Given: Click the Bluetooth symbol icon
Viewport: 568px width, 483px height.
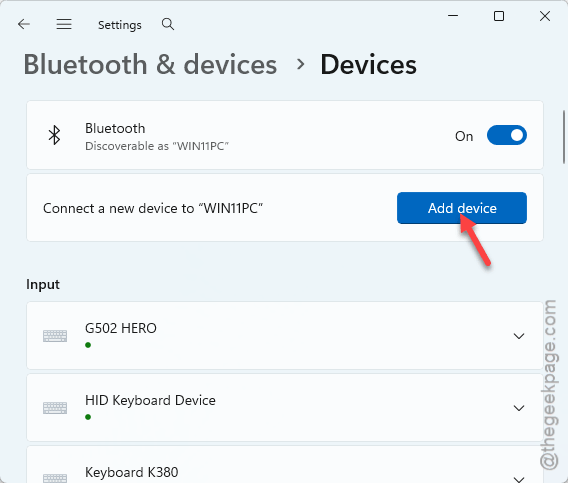Looking at the screenshot, I should 54,135.
